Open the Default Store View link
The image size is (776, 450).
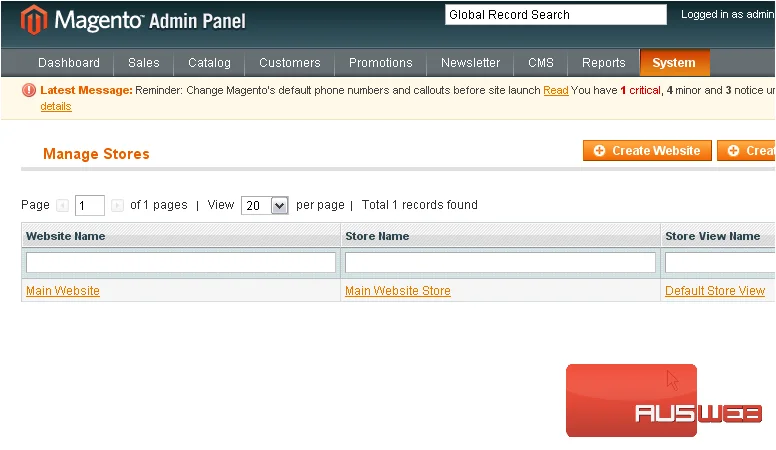[715, 291]
